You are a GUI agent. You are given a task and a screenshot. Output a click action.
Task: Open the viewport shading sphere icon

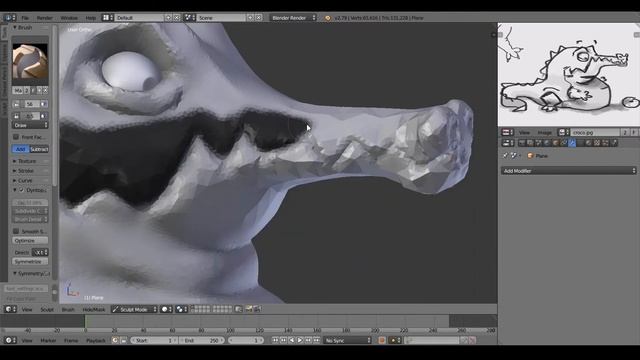[166, 309]
